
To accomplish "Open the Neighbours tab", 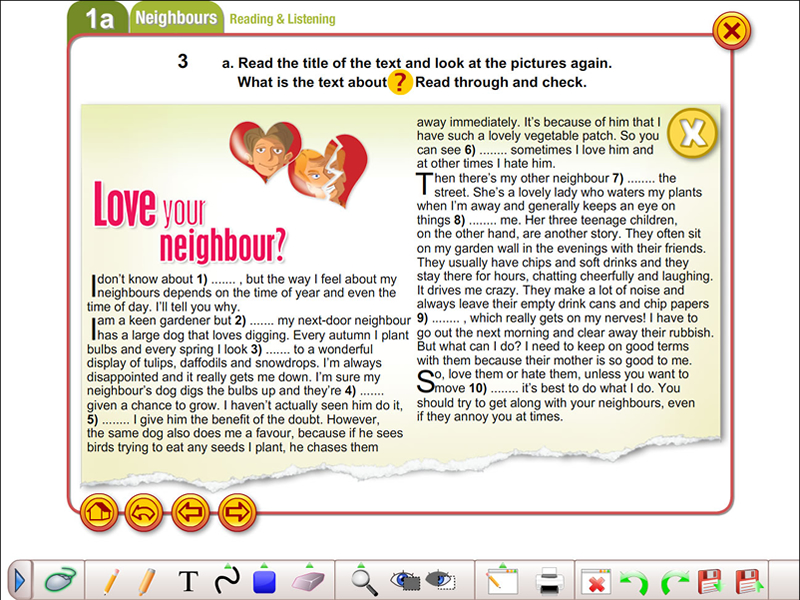I will click(x=176, y=18).
